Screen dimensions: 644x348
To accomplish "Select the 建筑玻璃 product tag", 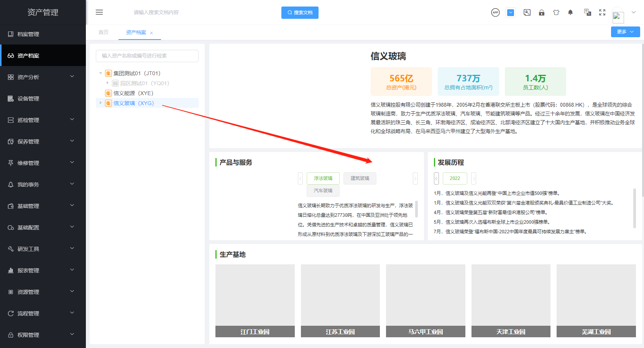I will (360, 178).
